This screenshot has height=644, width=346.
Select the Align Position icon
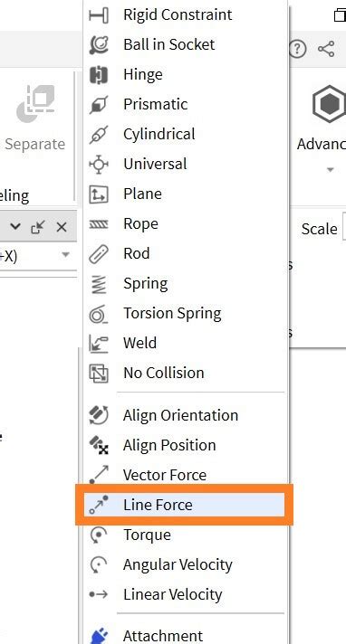99,445
